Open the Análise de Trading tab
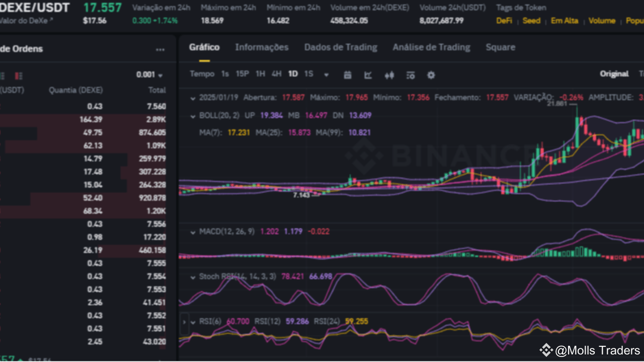Image resolution: width=644 pixels, height=362 pixels. [431, 47]
